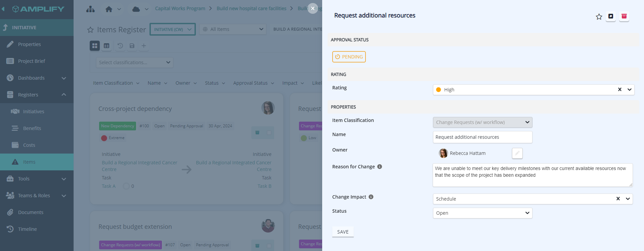Click the home icon in breadcrumb bar
The width and height of the screenshot is (644, 251).
coord(109,9)
